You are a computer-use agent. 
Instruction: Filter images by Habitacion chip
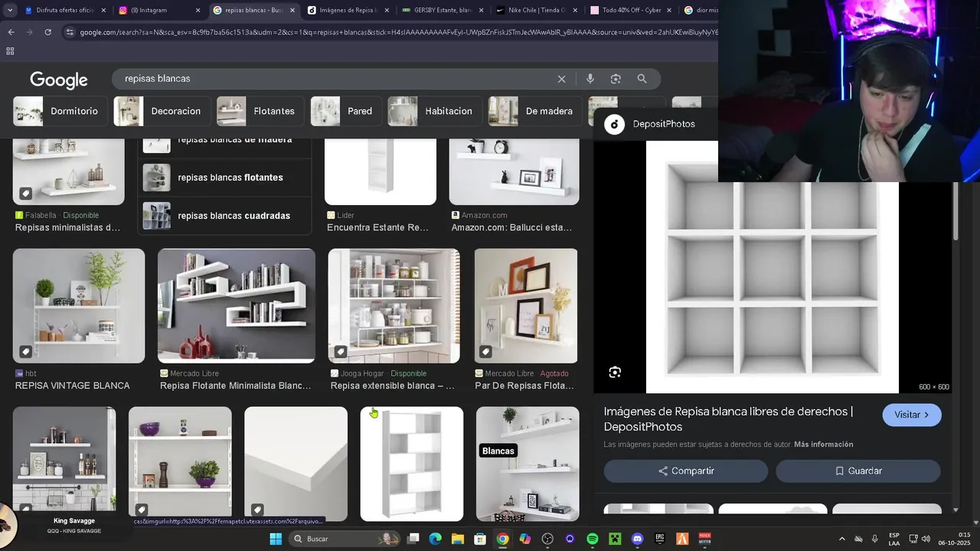(x=434, y=111)
